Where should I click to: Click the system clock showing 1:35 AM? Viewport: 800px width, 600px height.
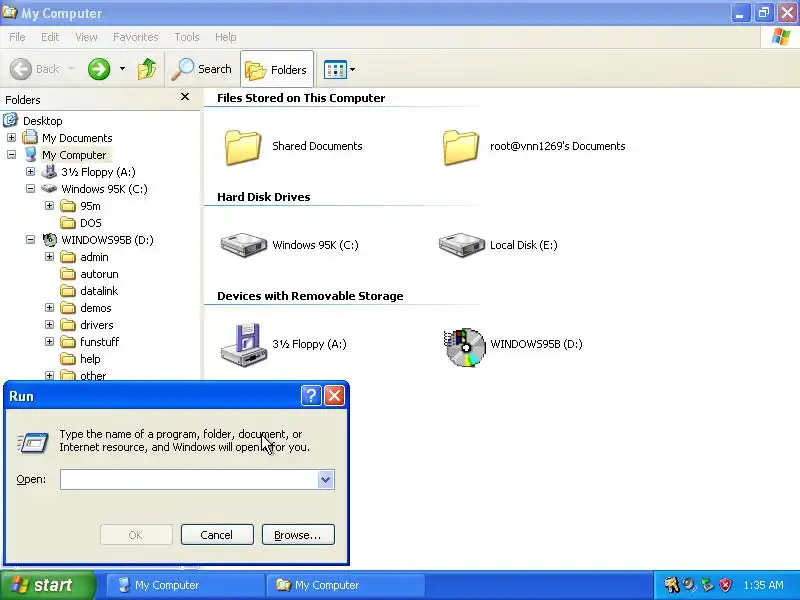(x=763, y=585)
